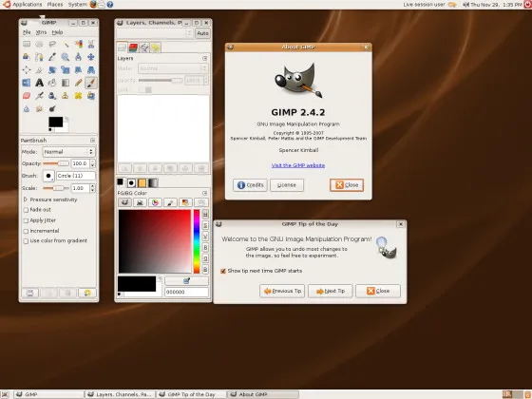
Task: Switch to the Paths tab in Layers dialog
Action: tap(144, 47)
